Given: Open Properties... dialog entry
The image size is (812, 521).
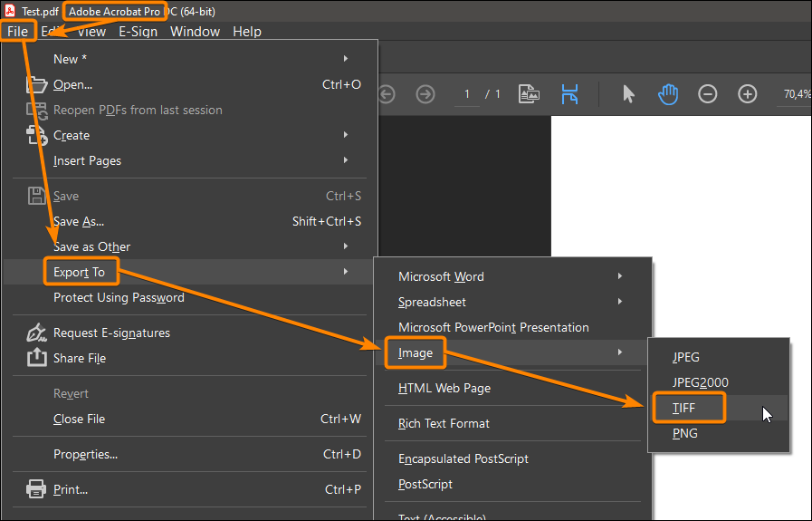Looking at the screenshot, I should click(x=189, y=454).
